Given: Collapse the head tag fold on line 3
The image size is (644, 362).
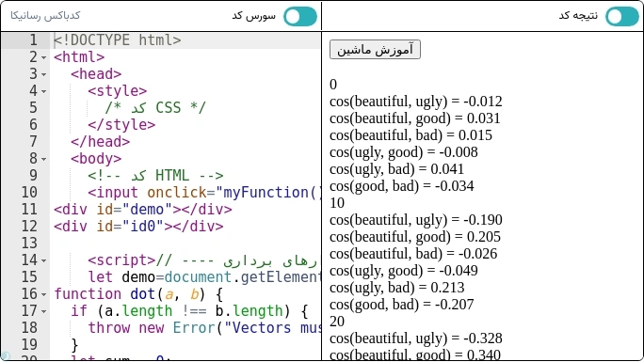Looking at the screenshot, I should (x=44, y=74).
